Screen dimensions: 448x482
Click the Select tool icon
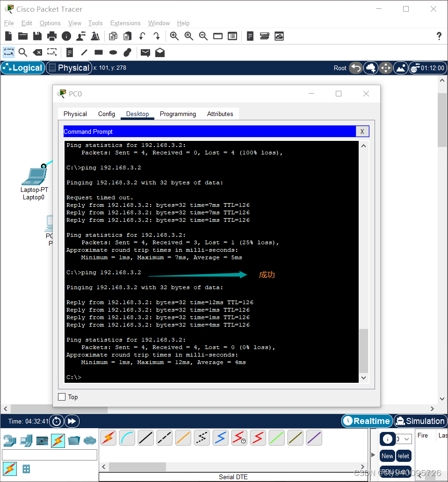[8, 52]
